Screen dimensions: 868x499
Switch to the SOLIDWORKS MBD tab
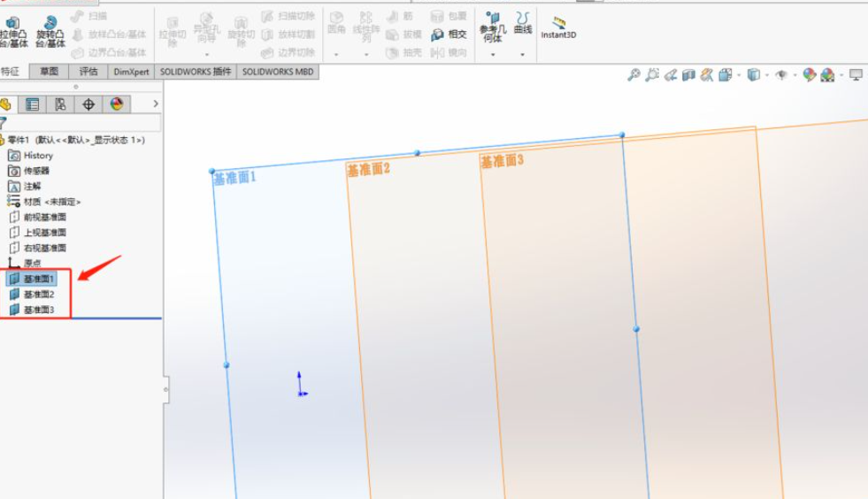(278, 72)
